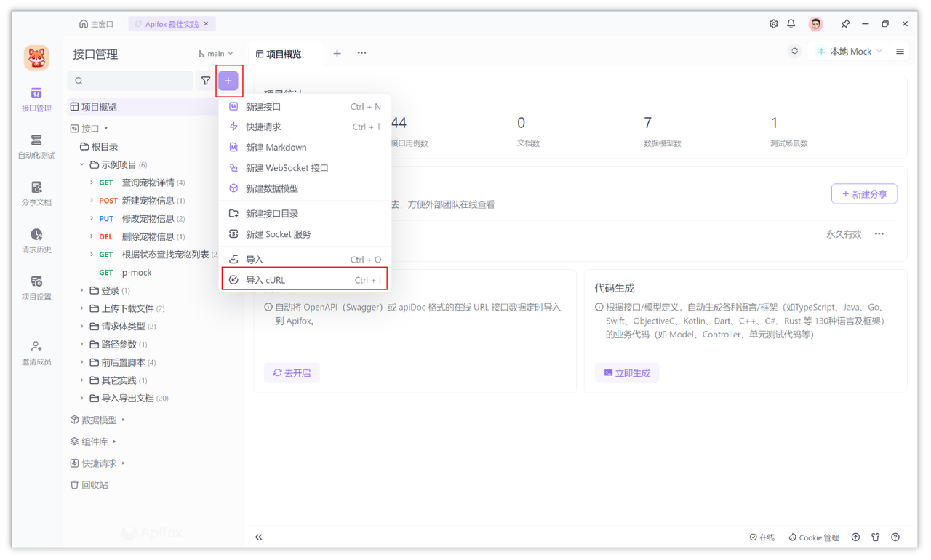
Task: View 请求历史 via the sidebar icon
Action: click(x=36, y=240)
